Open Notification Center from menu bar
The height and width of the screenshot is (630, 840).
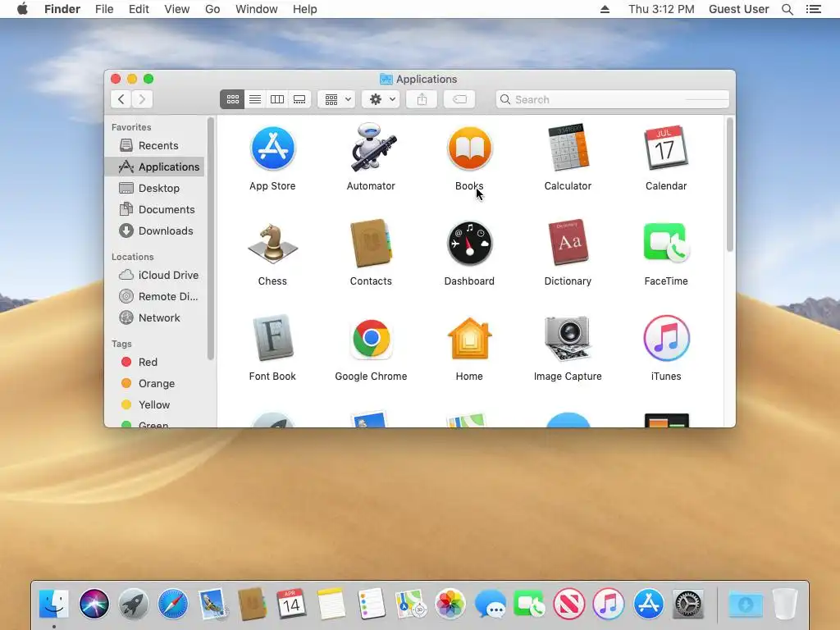[x=814, y=9]
